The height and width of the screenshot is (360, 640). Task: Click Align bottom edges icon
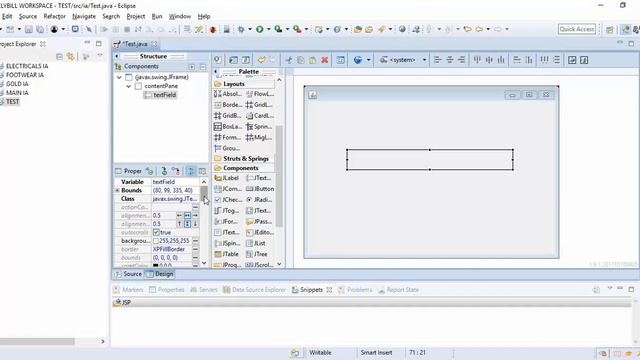(501, 60)
